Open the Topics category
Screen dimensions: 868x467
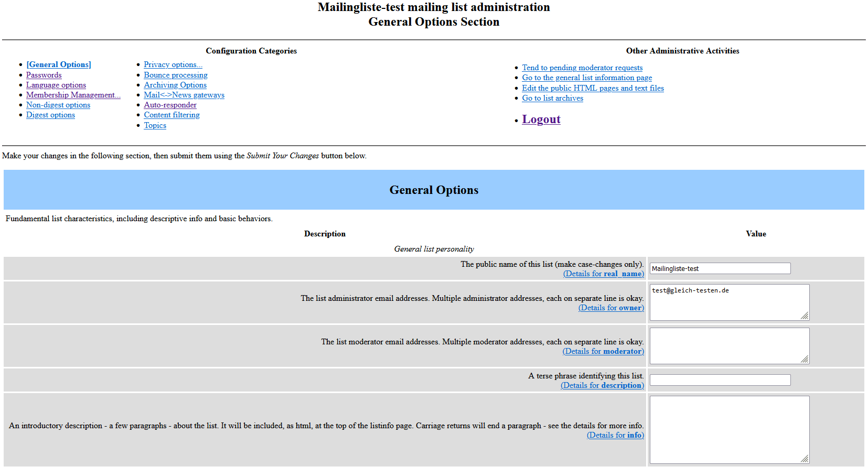155,125
